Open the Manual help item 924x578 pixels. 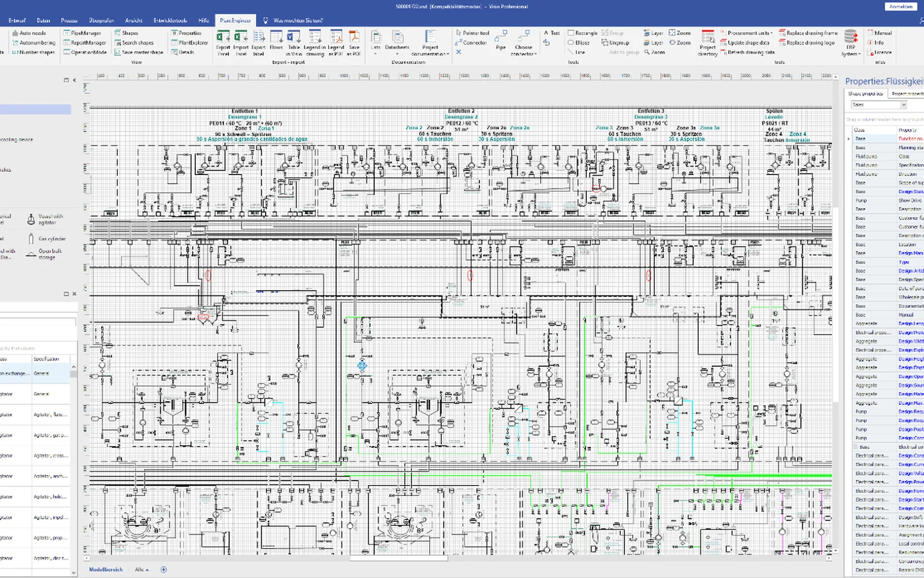click(880, 33)
